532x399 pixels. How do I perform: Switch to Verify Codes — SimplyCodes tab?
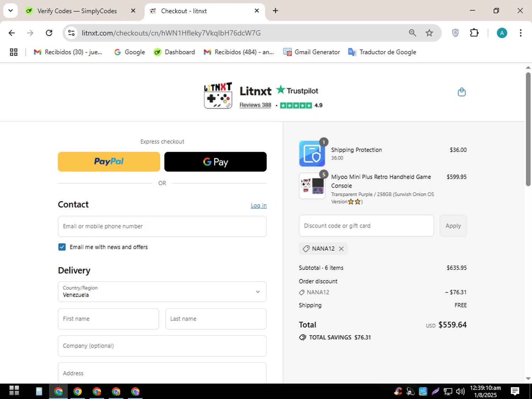coord(77,11)
